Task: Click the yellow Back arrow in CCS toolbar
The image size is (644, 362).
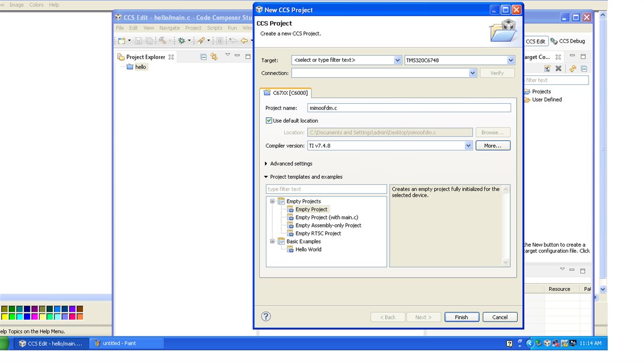Action: (244, 41)
